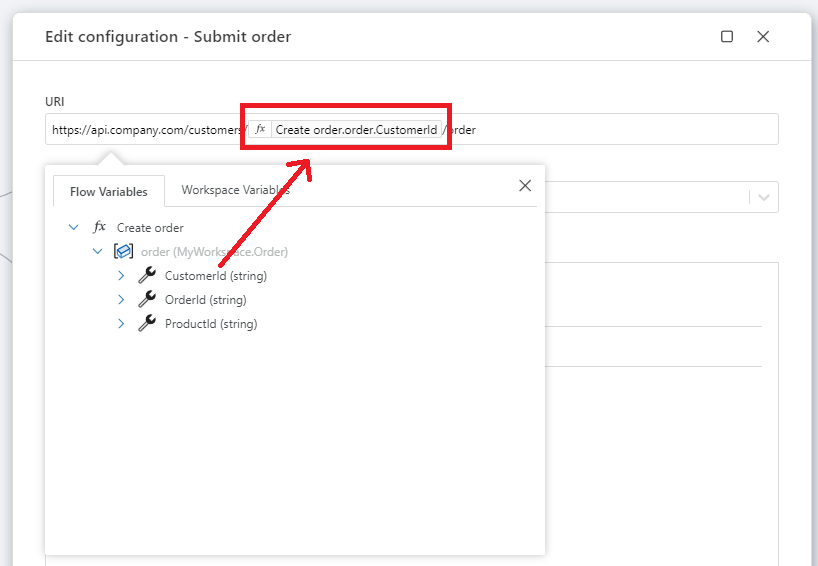Open the dropdown arrow below the URI field

coord(764,197)
